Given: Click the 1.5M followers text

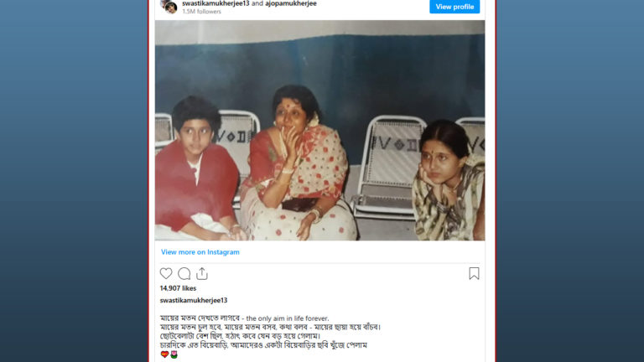Looking at the screenshot, I should [201, 12].
